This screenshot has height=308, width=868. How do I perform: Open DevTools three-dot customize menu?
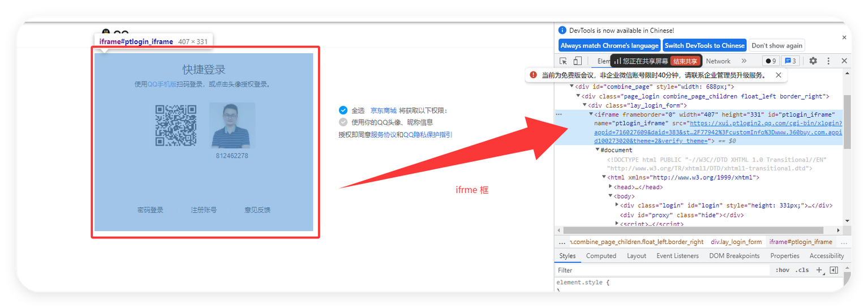pyautogui.click(x=828, y=61)
